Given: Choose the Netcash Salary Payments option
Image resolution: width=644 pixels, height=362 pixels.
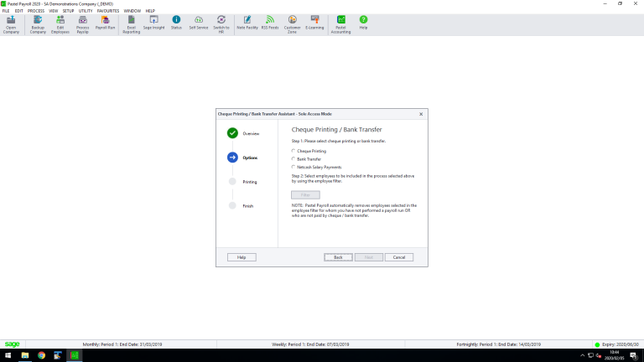Looking at the screenshot, I should tap(293, 167).
